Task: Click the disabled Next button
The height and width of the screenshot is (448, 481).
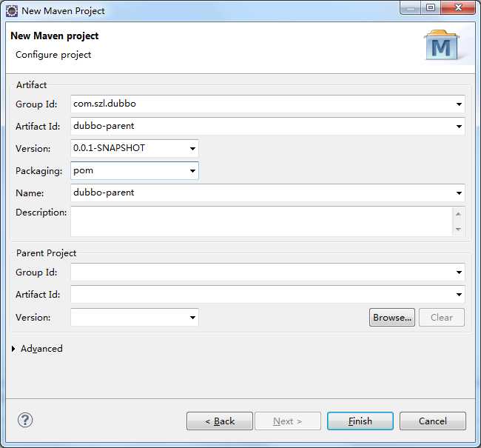Action: 288,421
